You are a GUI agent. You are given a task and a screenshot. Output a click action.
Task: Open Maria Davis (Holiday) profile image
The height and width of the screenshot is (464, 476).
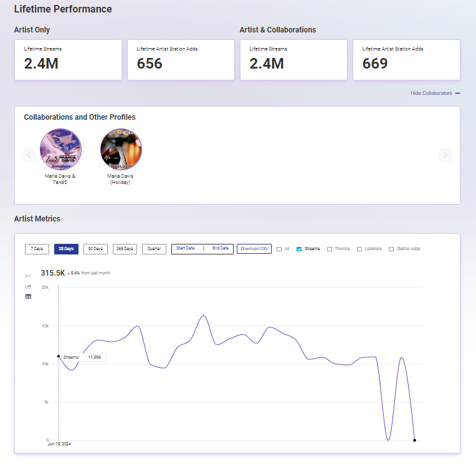(x=121, y=149)
